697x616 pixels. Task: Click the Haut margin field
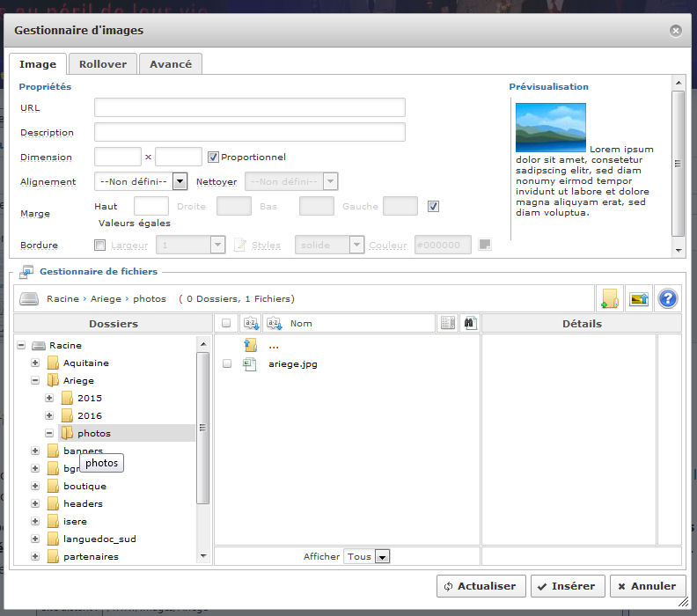point(151,206)
